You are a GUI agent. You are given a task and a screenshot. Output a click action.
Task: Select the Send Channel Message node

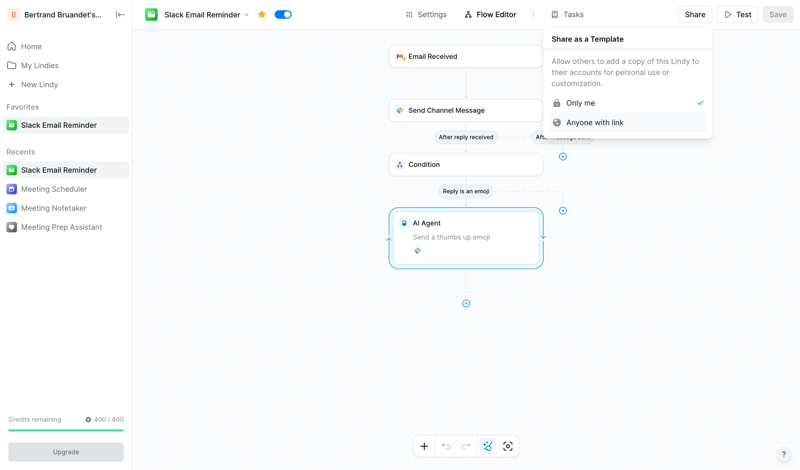click(x=466, y=110)
